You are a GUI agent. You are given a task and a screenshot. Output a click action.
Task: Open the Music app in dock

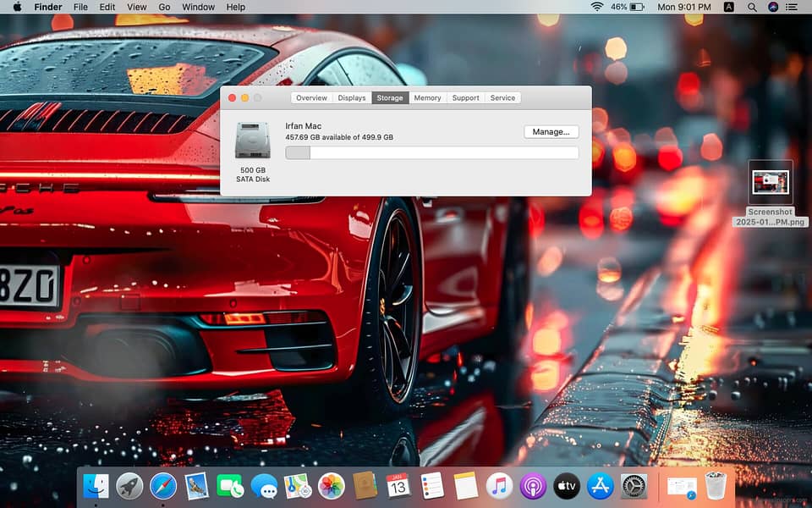point(500,486)
